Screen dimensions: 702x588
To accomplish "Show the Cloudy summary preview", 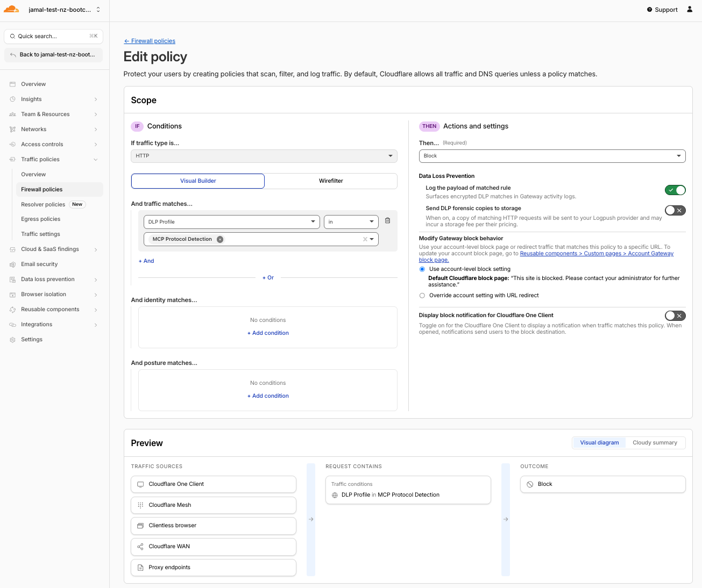I will [x=655, y=443].
